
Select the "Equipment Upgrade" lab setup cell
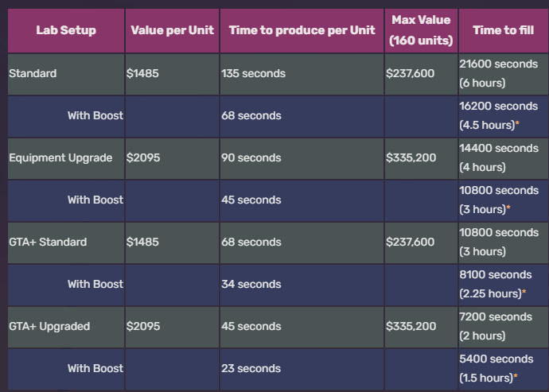[x=60, y=157]
